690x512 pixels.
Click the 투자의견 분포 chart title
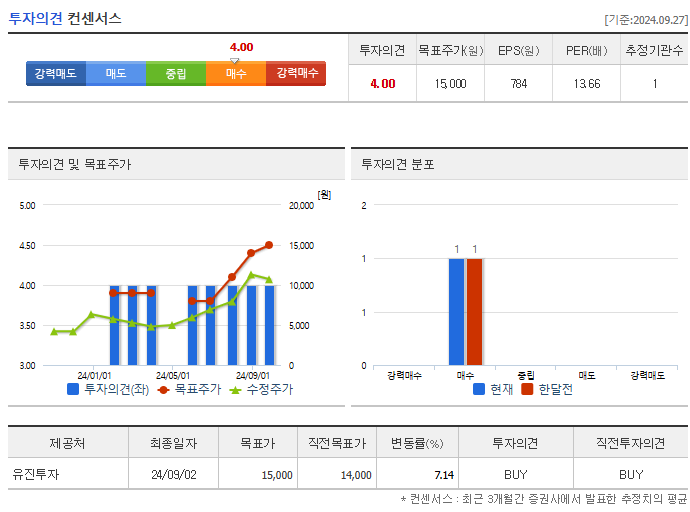tap(398, 165)
